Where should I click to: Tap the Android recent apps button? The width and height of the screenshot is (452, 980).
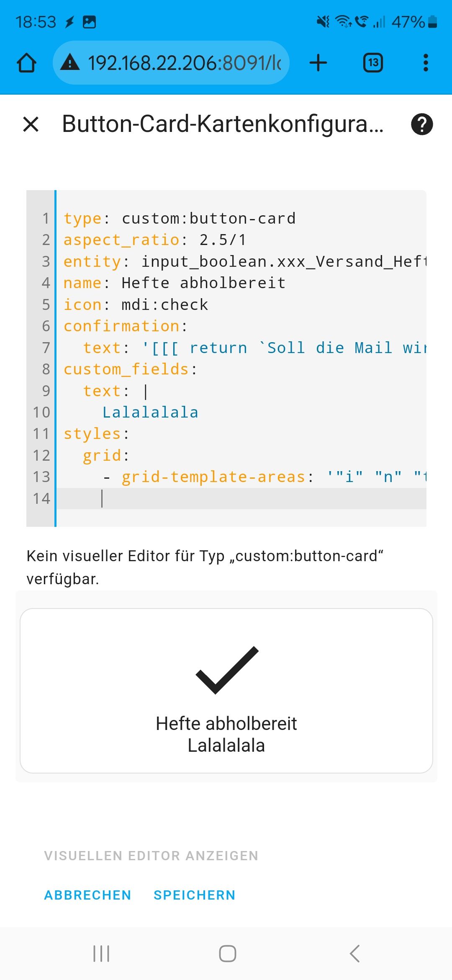point(101,954)
